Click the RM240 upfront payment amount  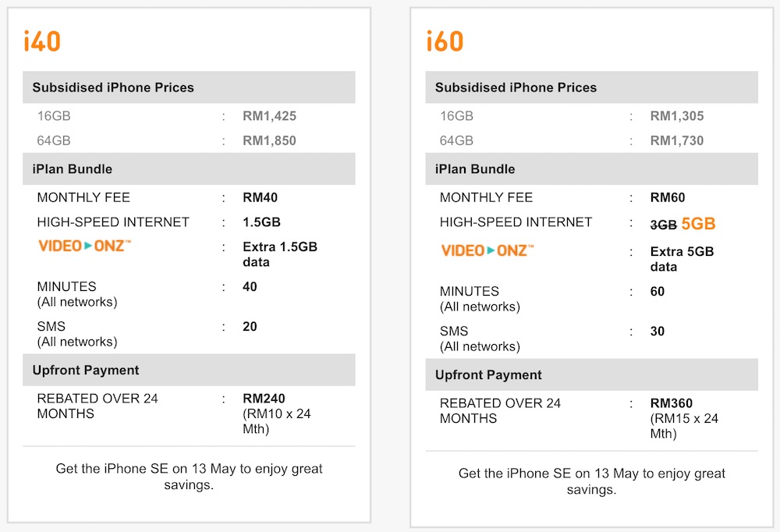[x=264, y=399]
